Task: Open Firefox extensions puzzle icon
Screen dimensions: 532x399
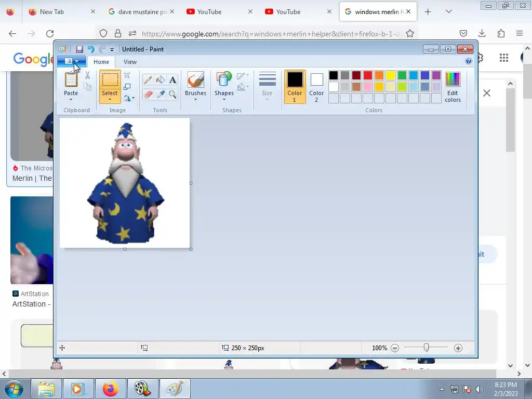Action: 501,33
